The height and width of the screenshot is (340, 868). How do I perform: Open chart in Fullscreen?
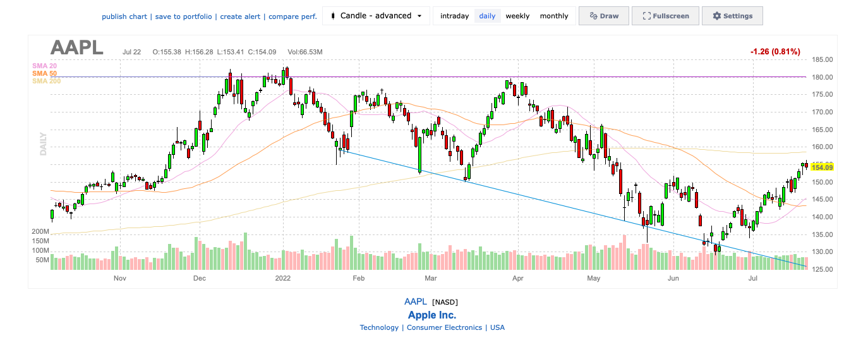665,16
